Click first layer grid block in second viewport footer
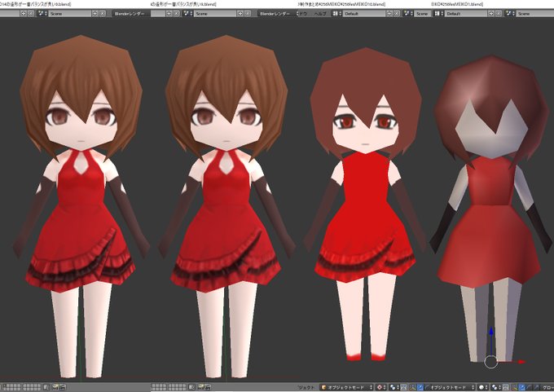This screenshot has height=392, width=554. 159,387
